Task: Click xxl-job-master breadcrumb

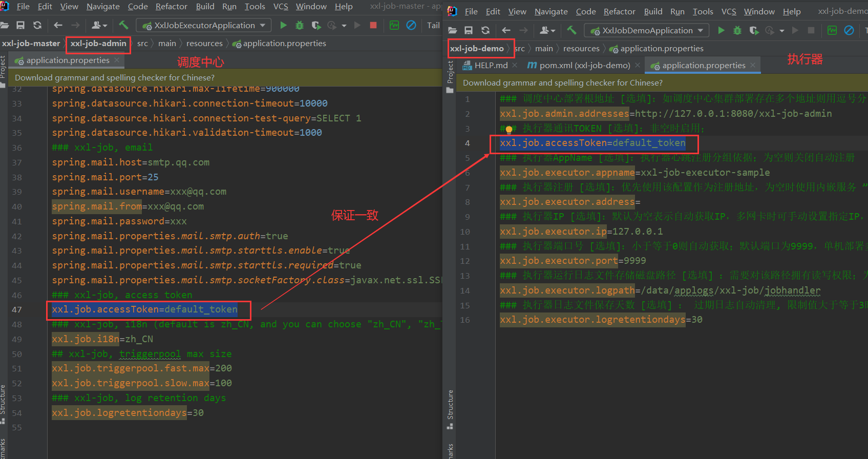Action: coord(31,43)
